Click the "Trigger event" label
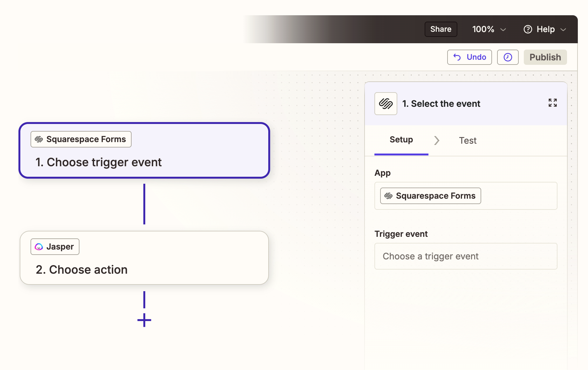 (x=401, y=234)
